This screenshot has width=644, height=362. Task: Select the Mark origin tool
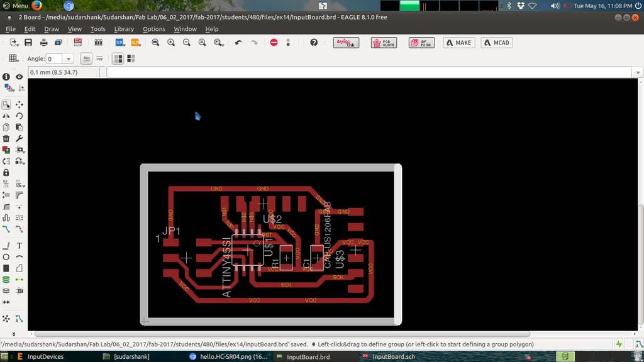[x=21, y=88]
